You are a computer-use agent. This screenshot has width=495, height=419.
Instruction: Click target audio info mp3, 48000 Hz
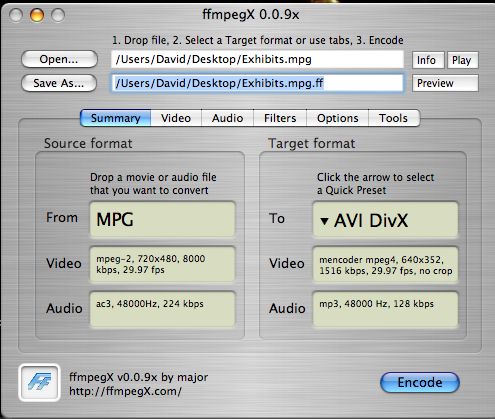point(385,309)
